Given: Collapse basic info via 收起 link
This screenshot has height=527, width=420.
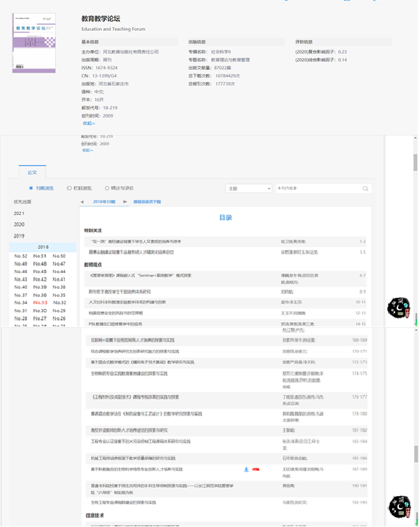Looking at the screenshot, I should pyautogui.click(x=89, y=124).
